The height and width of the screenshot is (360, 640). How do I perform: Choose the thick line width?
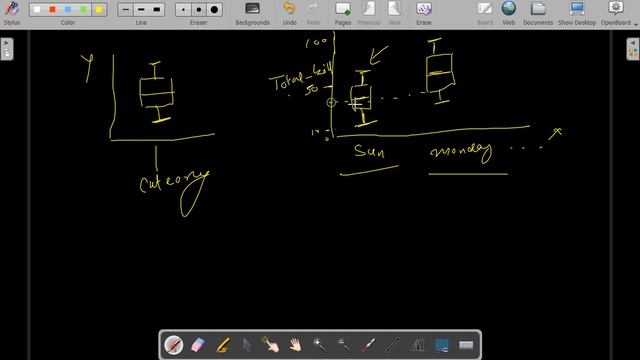pos(156,9)
